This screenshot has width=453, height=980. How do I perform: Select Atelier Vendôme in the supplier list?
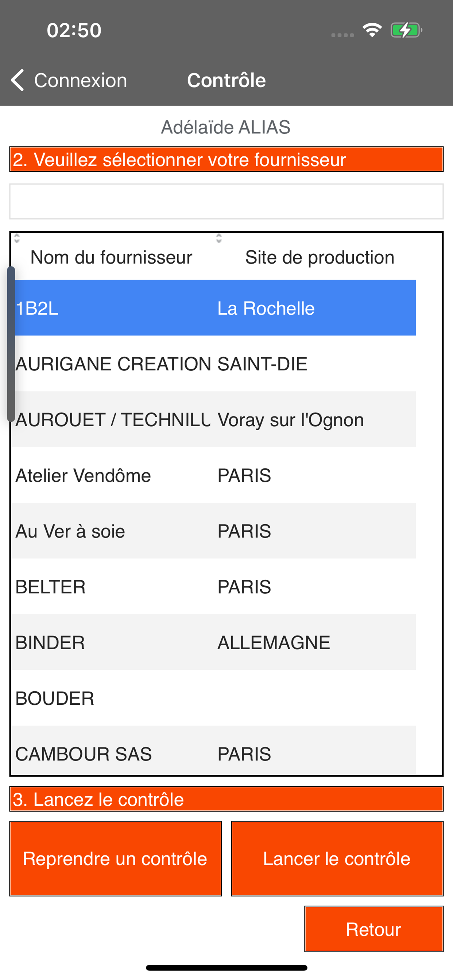214,475
